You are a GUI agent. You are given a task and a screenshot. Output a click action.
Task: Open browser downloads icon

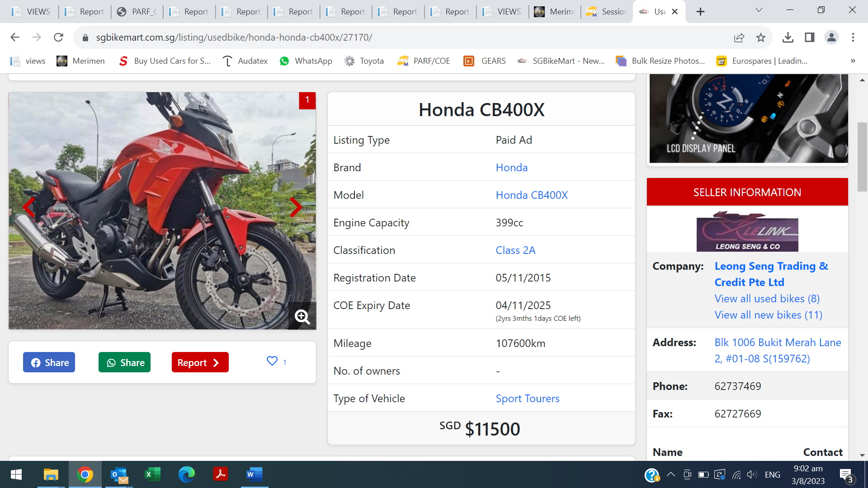788,38
